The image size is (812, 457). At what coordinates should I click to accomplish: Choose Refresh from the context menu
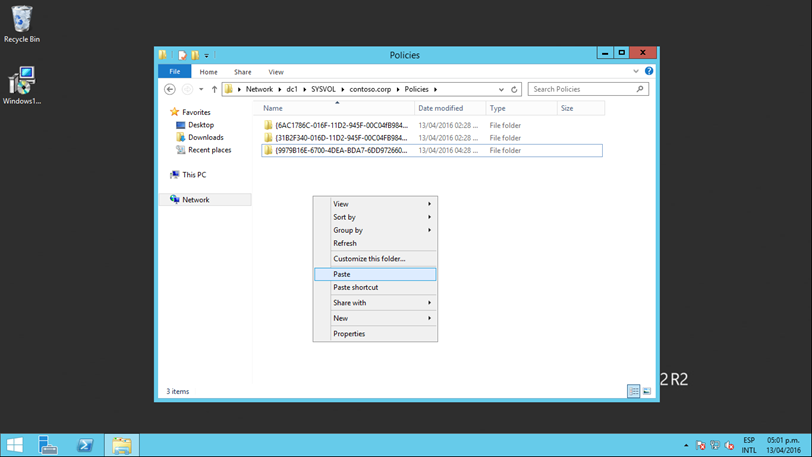tap(375, 243)
